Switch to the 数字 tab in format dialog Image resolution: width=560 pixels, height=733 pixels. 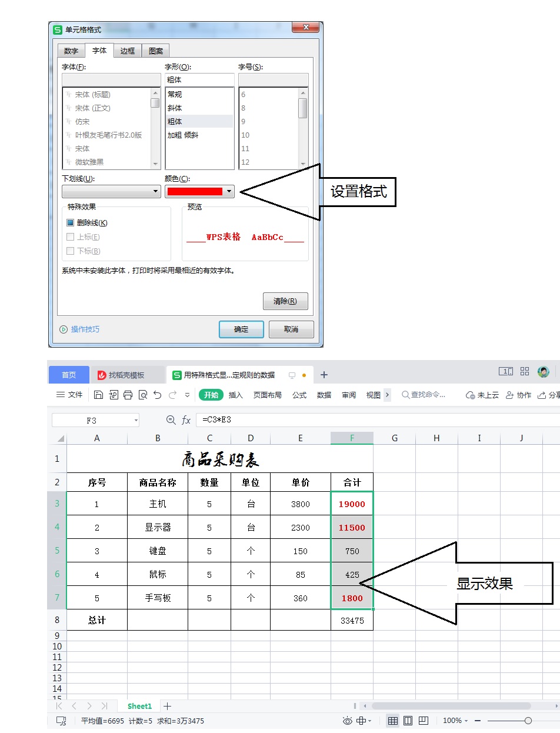click(71, 51)
